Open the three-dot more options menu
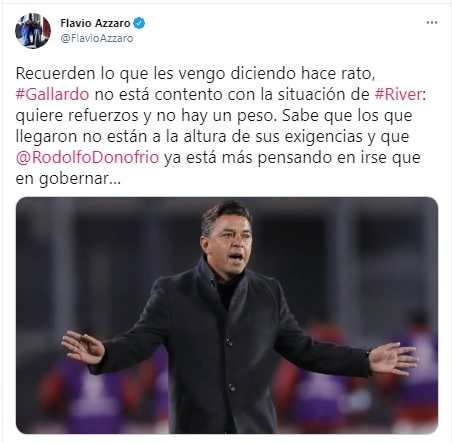This screenshot has width=452, height=443. point(432,23)
